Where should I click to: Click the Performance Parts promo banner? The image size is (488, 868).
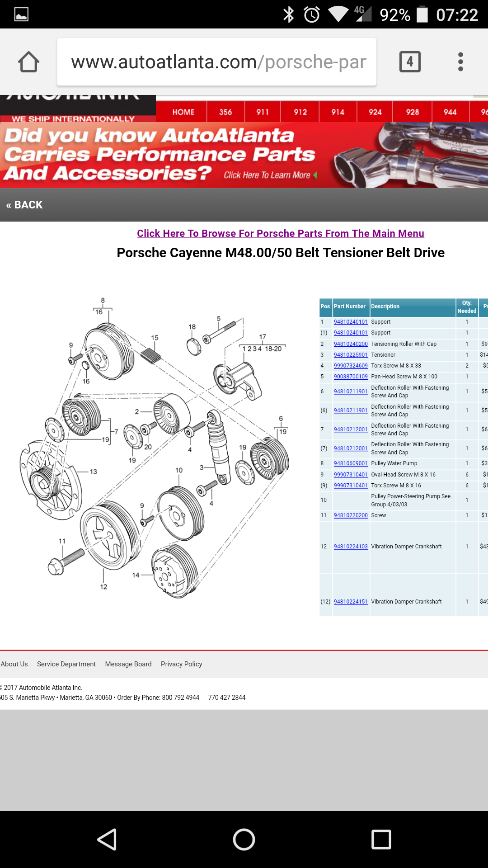tap(244, 155)
